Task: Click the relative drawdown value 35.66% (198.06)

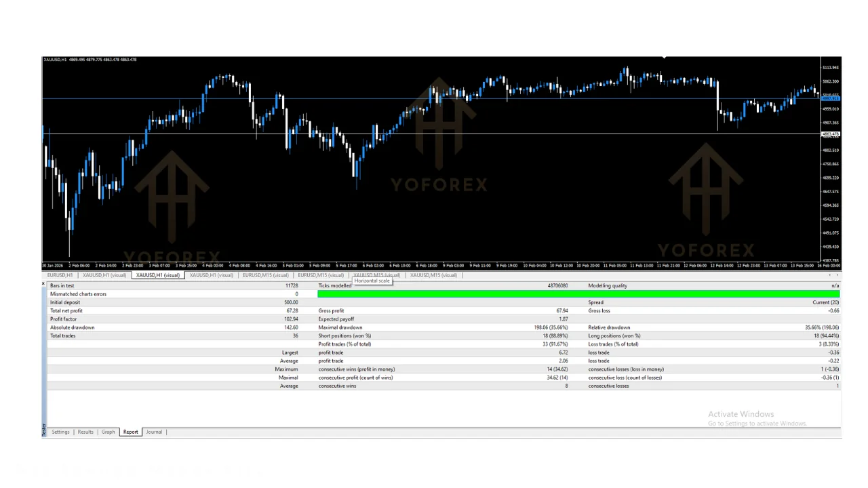Action: click(x=822, y=327)
